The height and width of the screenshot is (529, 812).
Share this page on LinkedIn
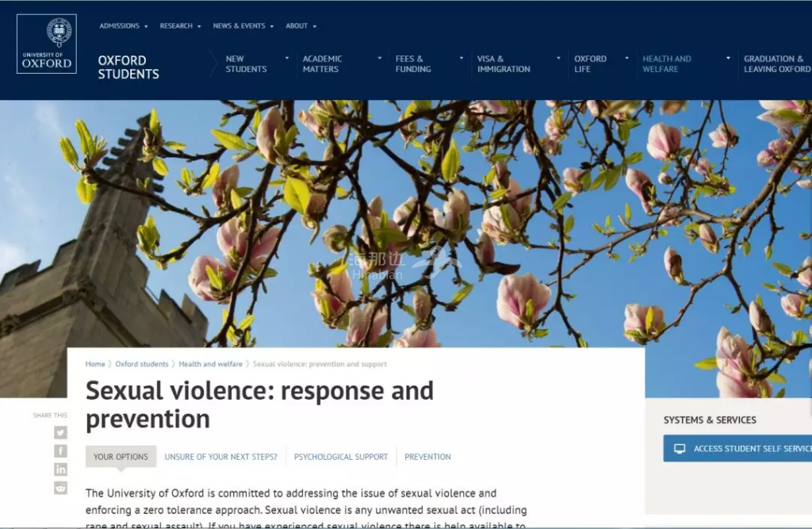(x=60, y=470)
